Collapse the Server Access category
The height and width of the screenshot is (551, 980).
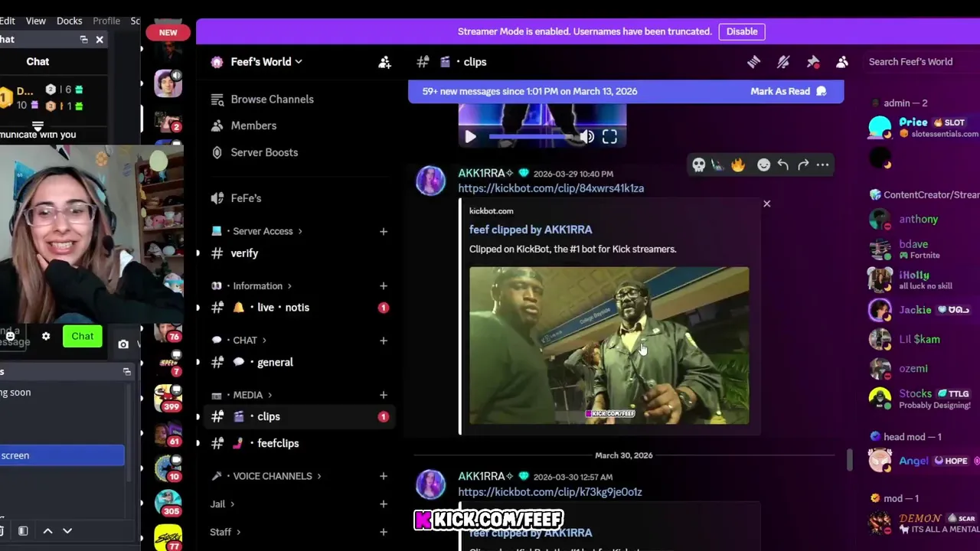click(267, 231)
